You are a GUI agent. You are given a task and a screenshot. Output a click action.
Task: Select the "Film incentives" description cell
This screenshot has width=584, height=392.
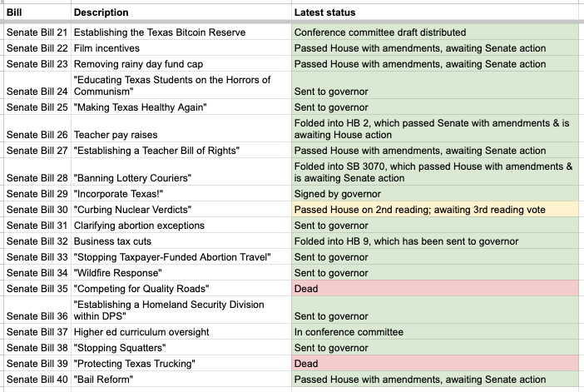(x=181, y=48)
